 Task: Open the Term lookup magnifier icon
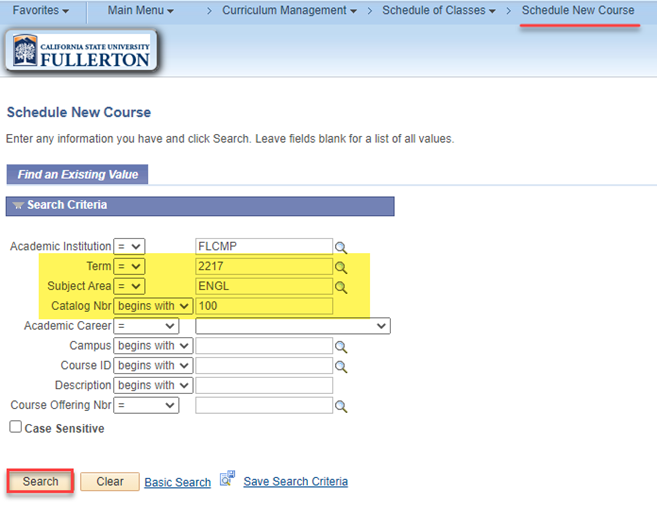(x=341, y=267)
